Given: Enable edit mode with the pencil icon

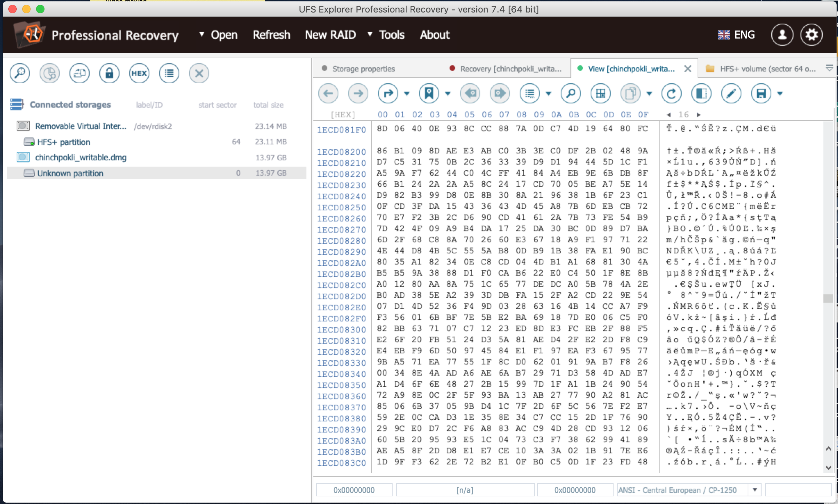Looking at the screenshot, I should [x=731, y=93].
